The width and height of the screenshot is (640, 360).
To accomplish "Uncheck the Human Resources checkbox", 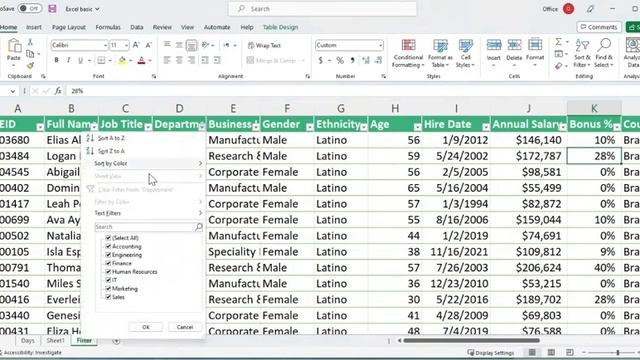I will click(x=108, y=271).
